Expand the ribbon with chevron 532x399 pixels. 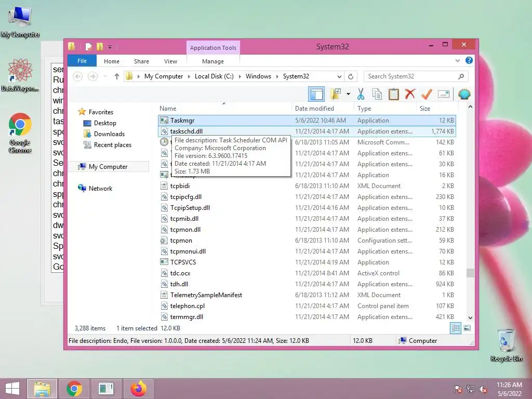457,61
